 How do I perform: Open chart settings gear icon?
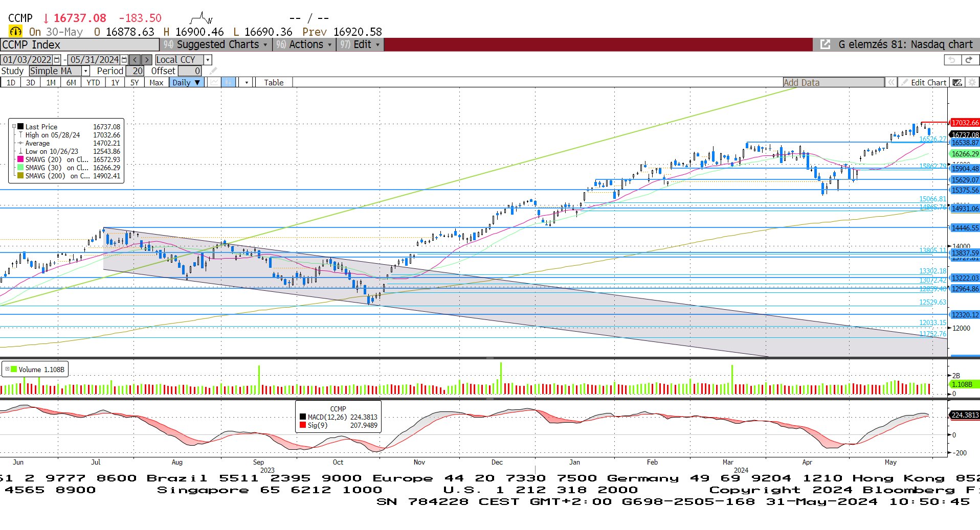pos(972,82)
